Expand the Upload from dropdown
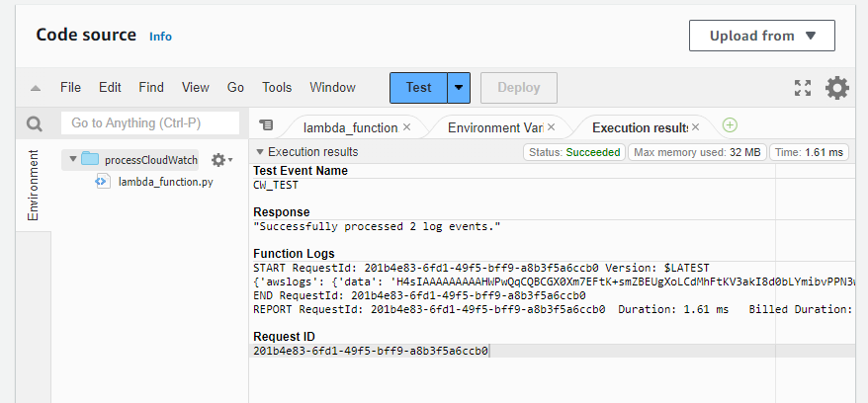Screen dimensions: 868x403 coord(761,36)
